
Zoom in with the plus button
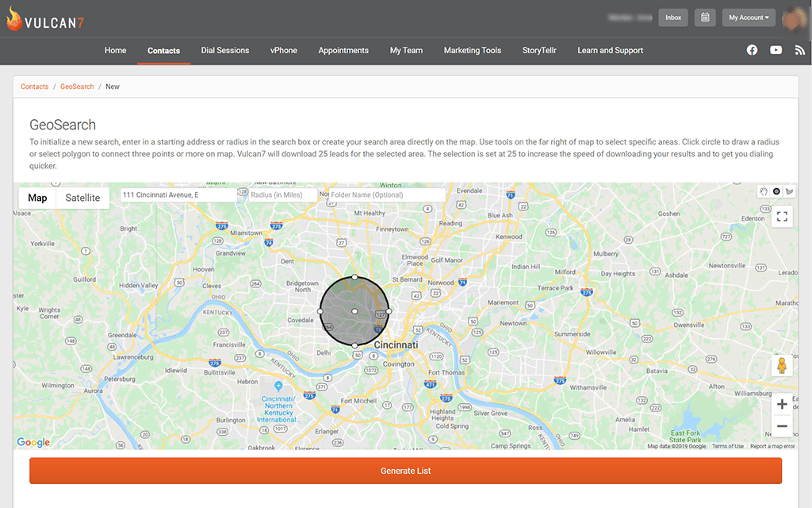coord(782,404)
